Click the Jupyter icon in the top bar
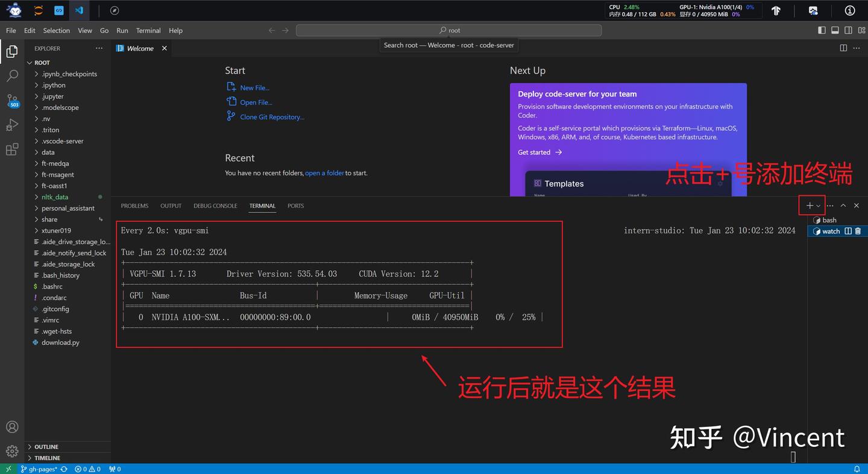 pos(39,10)
